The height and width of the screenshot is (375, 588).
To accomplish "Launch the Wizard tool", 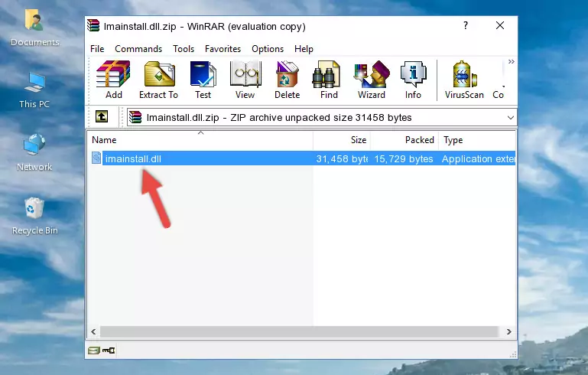I will coord(372,80).
